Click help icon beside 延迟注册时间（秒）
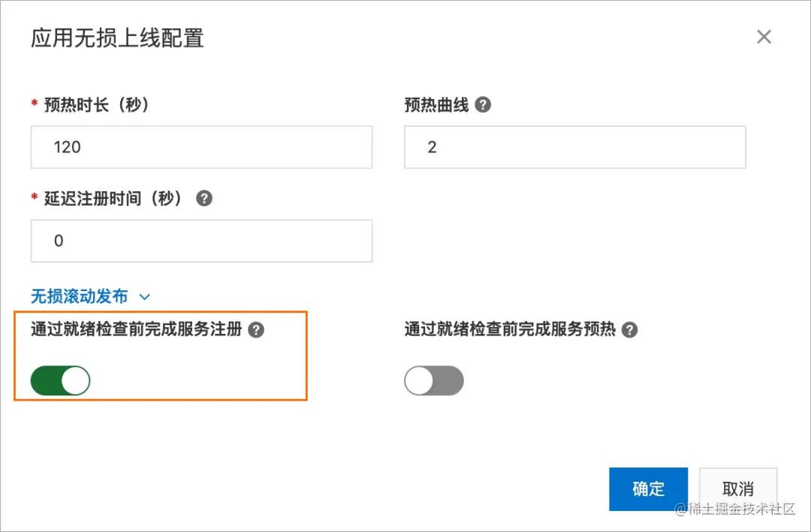 [204, 199]
